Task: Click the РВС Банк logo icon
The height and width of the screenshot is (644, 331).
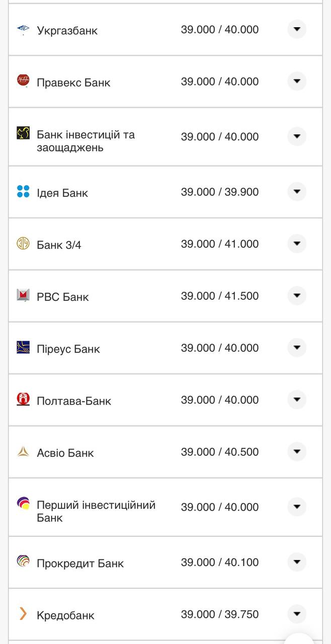Action: tap(23, 295)
